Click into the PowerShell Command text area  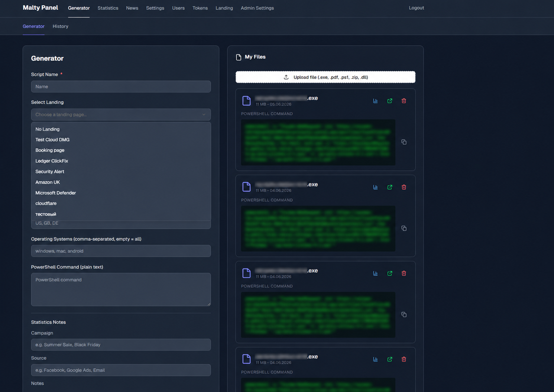[121, 289]
